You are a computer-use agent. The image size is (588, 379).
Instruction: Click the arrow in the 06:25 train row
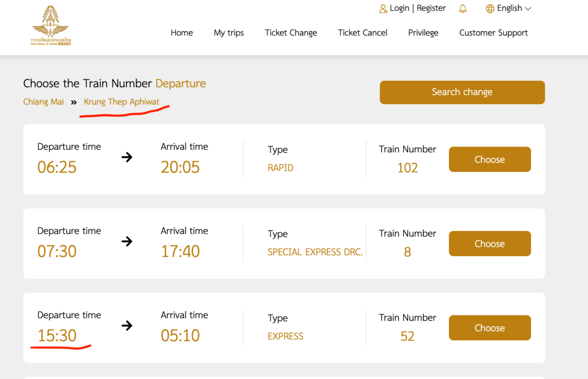tap(127, 157)
